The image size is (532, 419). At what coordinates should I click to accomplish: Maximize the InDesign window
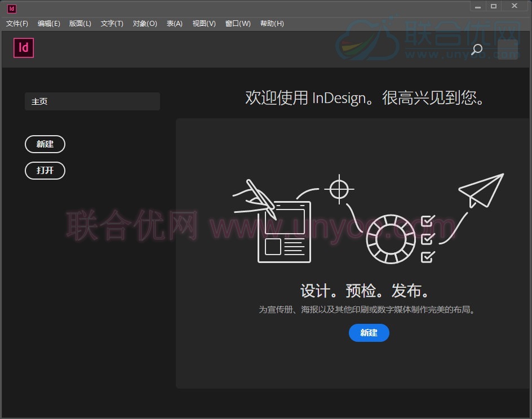pos(494,6)
